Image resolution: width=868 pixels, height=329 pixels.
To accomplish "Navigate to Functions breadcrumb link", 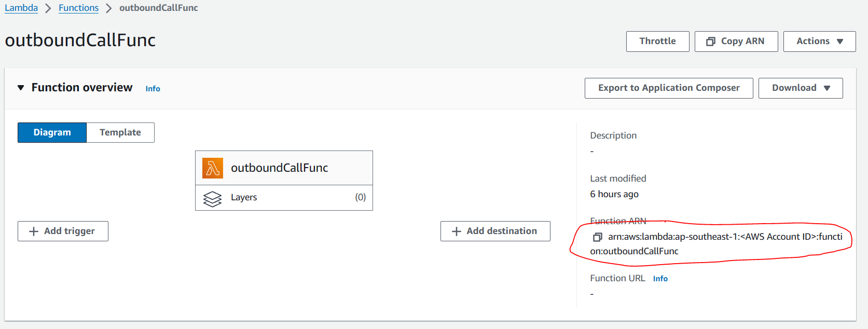I will point(78,8).
